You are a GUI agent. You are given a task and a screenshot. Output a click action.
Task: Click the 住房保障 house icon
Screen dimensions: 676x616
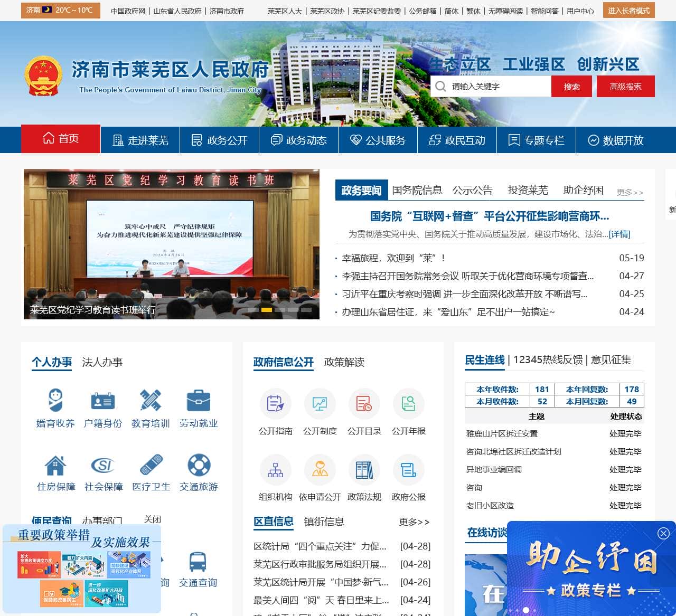coord(55,465)
